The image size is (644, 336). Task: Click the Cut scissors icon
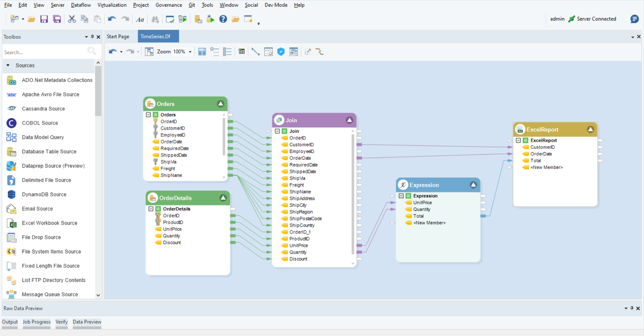tap(72, 19)
